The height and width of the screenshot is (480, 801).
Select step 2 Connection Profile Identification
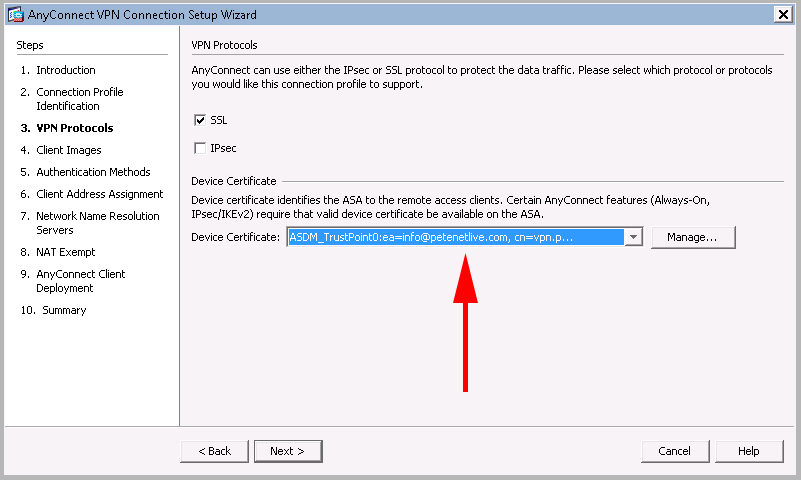tap(72, 99)
